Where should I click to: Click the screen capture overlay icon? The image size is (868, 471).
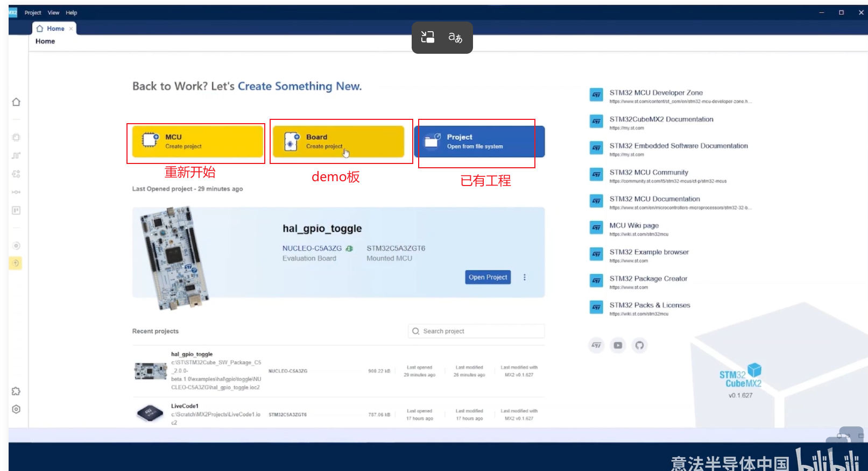click(x=428, y=37)
